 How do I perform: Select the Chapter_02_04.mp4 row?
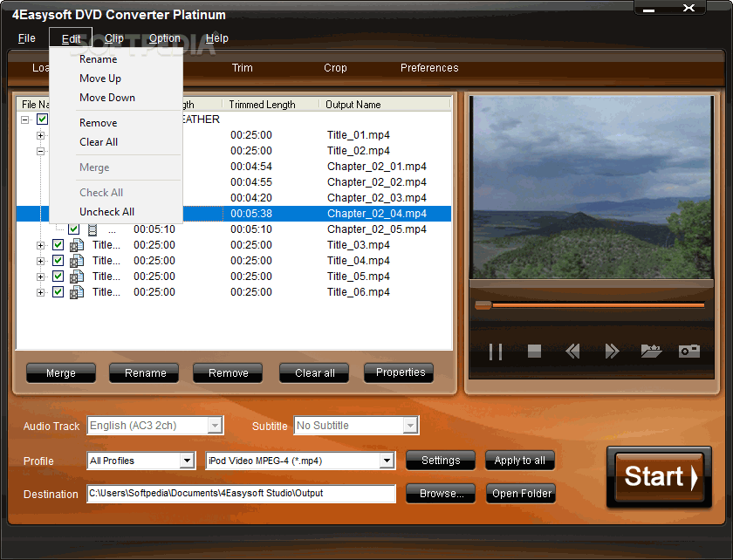click(x=234, y=214)
